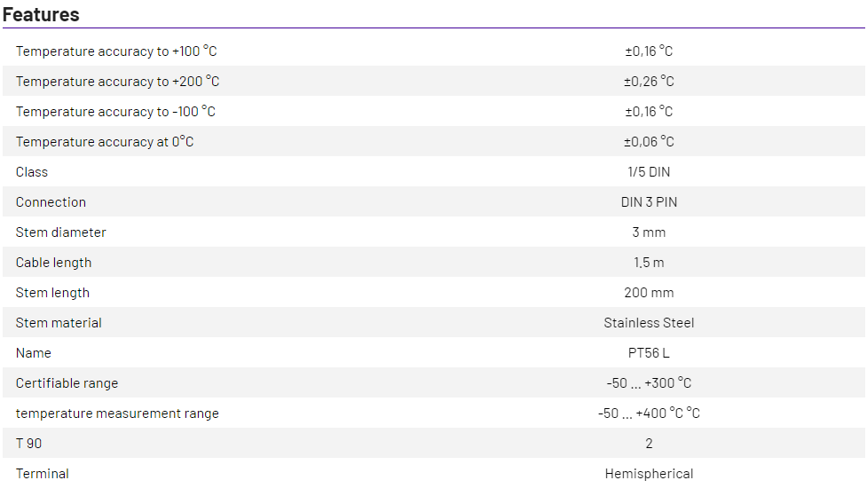This screenshot has height=504, width=867.
Task: Select the Stainless Steel value
Action: [649, 323]
